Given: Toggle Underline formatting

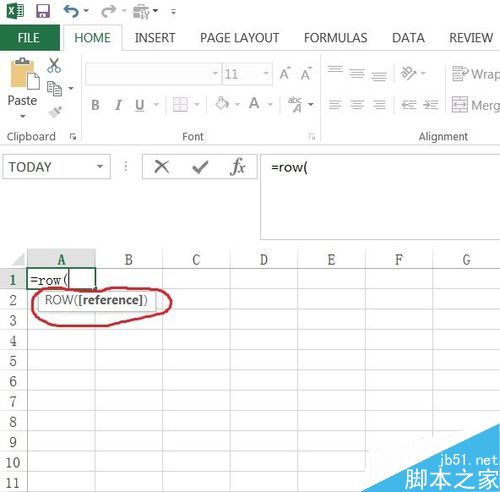Looking at the screenshot, I should [x=140, y=105].
